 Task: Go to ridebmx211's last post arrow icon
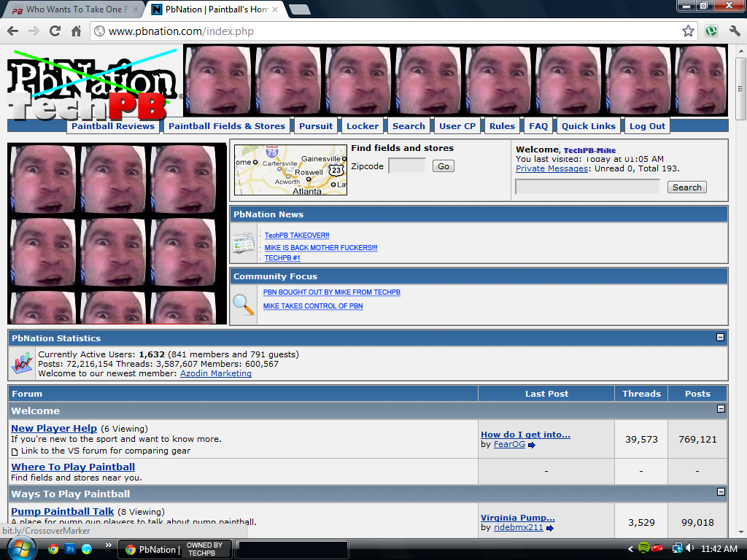coord(550,528)
